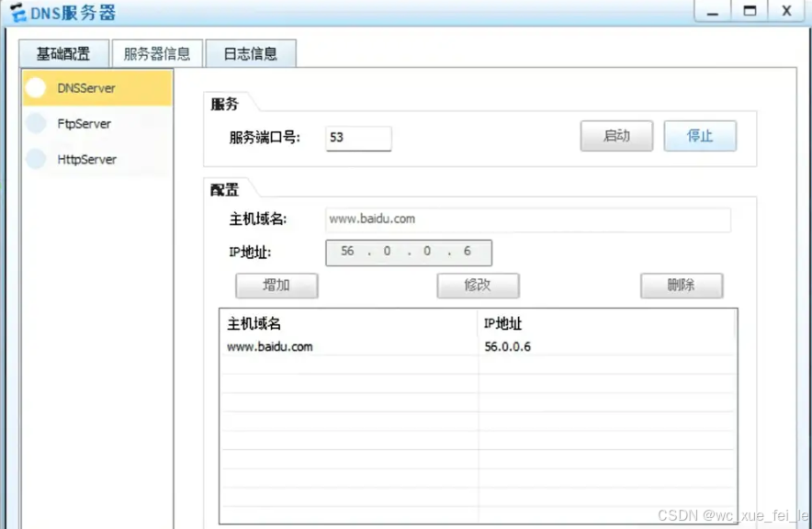This screenshot has width=812, height=529.
Task: Select the FtpServer circle icon
Action: coord(36,123)
